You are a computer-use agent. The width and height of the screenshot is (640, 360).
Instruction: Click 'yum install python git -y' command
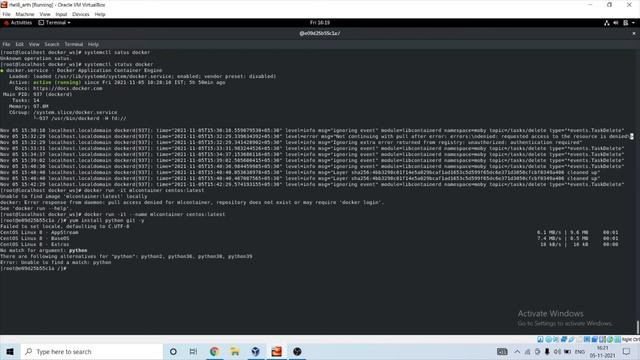(x=107, y=220)
